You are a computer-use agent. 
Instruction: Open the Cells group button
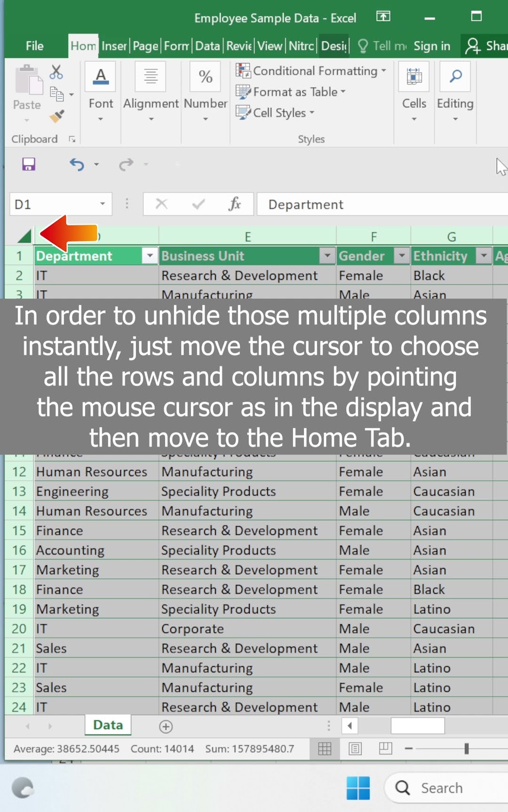(414, 92)
